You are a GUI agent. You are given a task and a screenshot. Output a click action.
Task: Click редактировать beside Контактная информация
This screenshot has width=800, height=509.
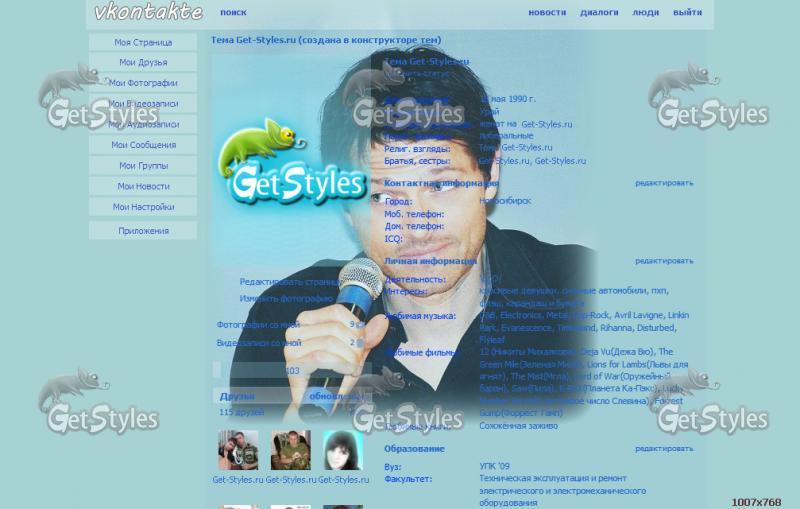(x=664, y=183)
